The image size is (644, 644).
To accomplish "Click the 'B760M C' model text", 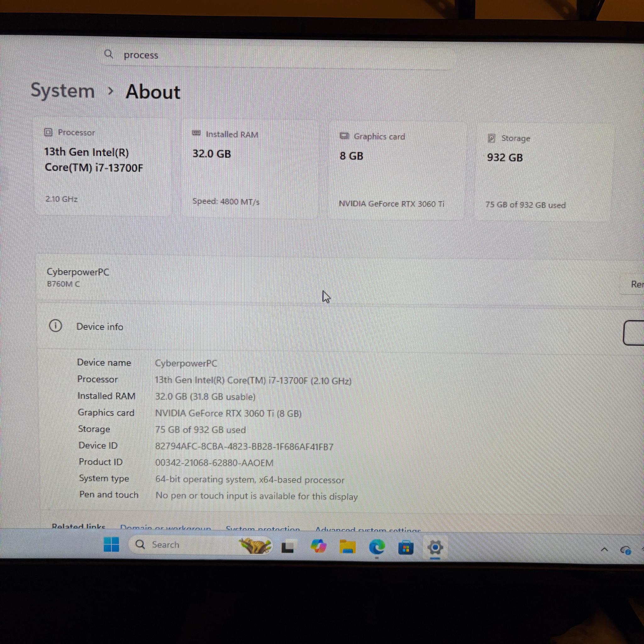I will coord(63,284).
